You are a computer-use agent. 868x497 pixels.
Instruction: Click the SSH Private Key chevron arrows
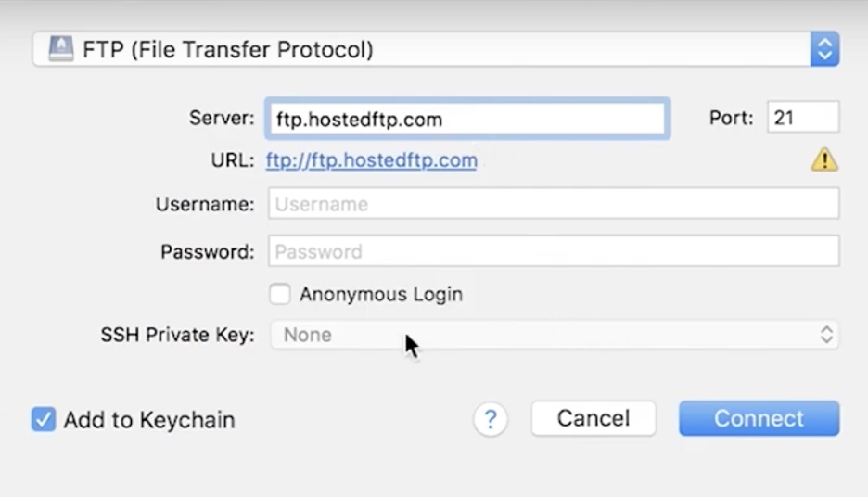tap(826, 335)
